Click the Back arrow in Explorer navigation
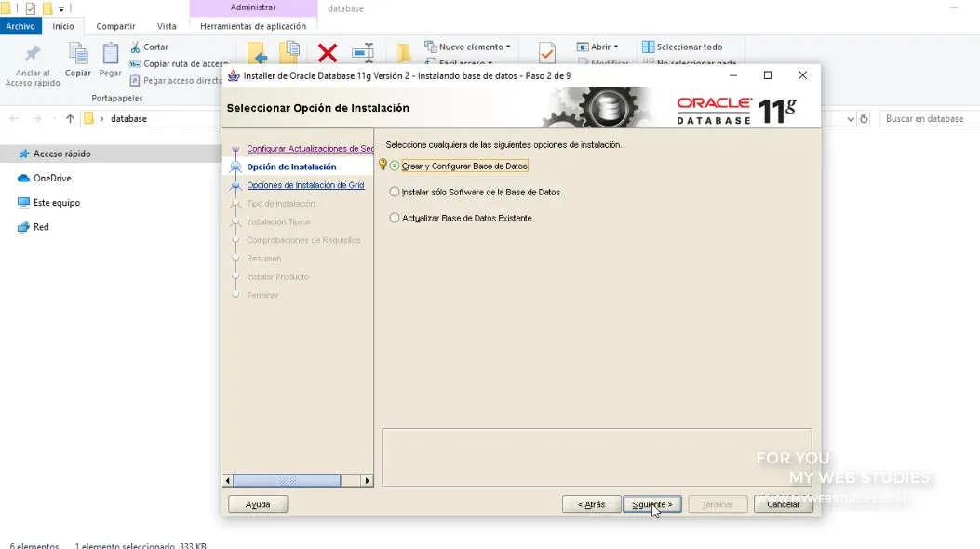The width and height of the screenshot is (980, 549). pyautogui.click(x=14, y=119)
